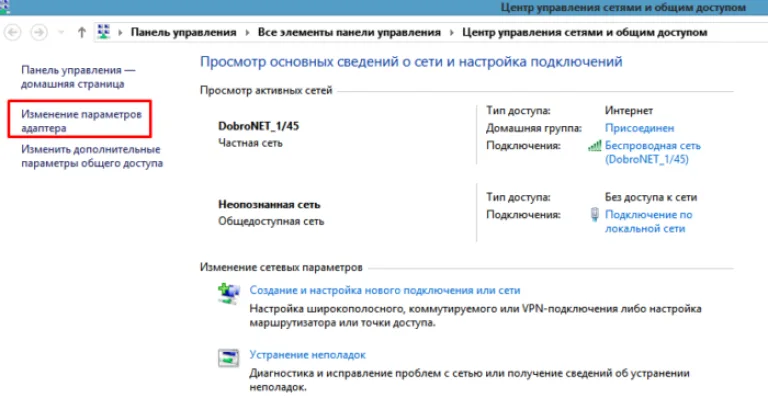Click the Интернет access type value
The width and height of the screenshot is (768, 398).
click(628, 111)
